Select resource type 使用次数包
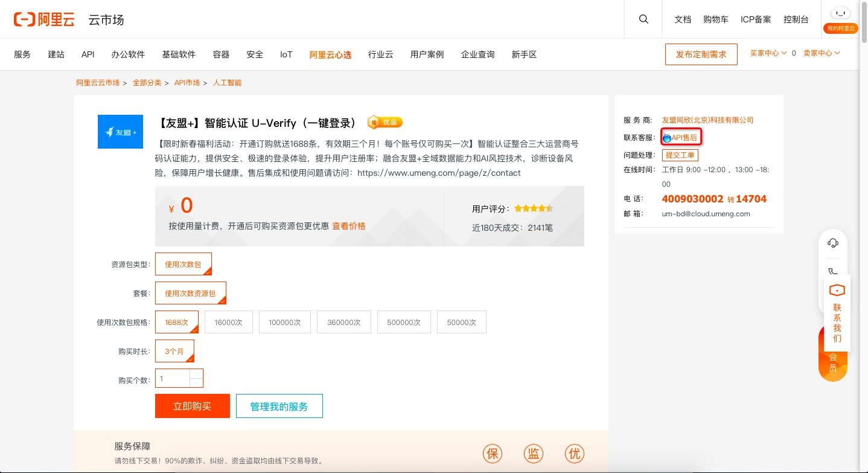 click(183, 264)
